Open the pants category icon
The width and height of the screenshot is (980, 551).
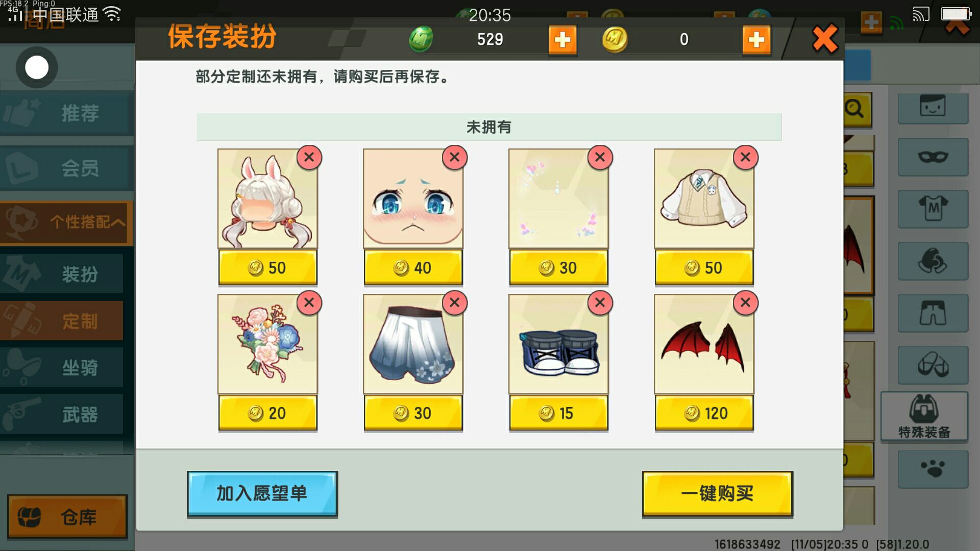pos(933,313)
